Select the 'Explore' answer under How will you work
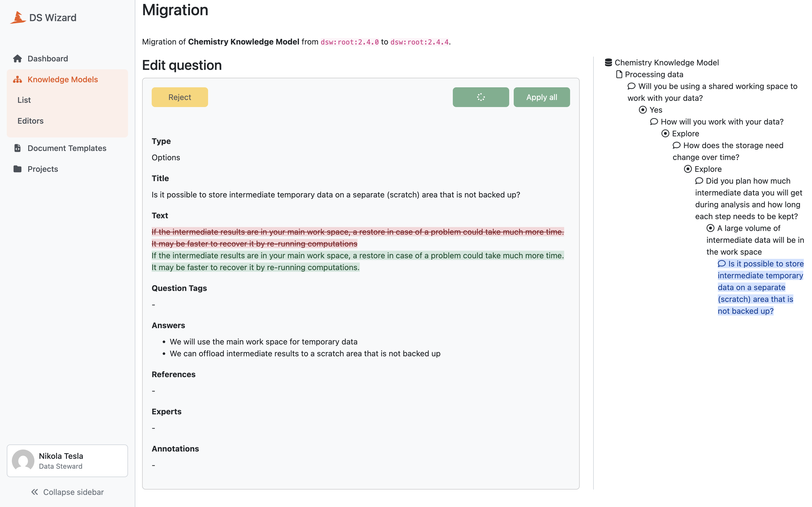 (x=665, y=134)
